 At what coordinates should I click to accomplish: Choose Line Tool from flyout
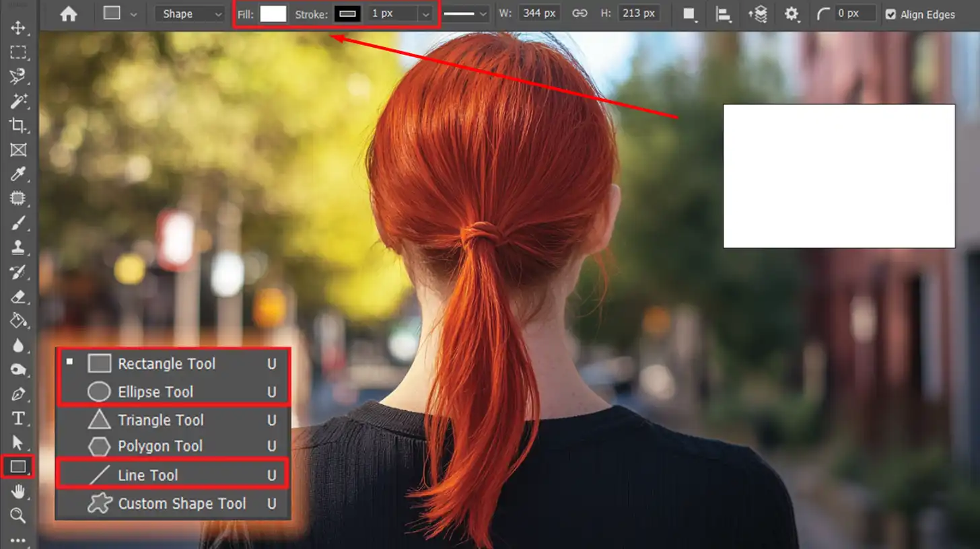pyautogui.click(x=174, y=475)
